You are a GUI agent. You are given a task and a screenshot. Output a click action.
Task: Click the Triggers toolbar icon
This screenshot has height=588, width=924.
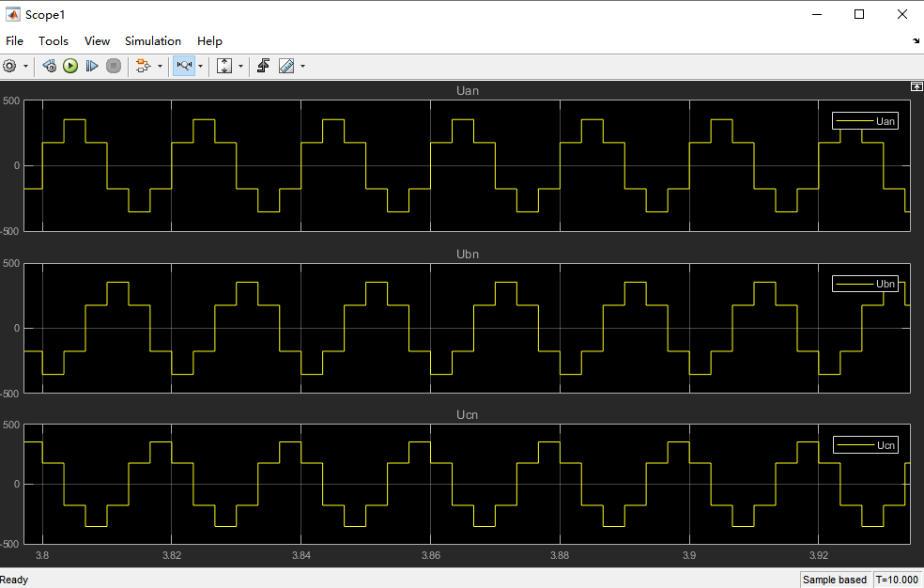point(264,66)
